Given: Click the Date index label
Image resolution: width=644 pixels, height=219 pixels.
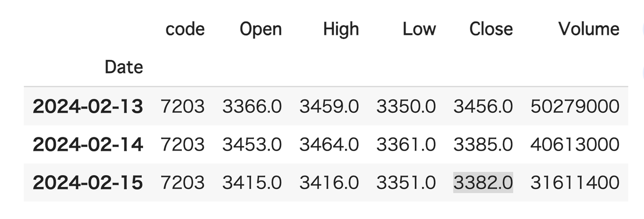Looking at the screenshot, I should [124, 67].
